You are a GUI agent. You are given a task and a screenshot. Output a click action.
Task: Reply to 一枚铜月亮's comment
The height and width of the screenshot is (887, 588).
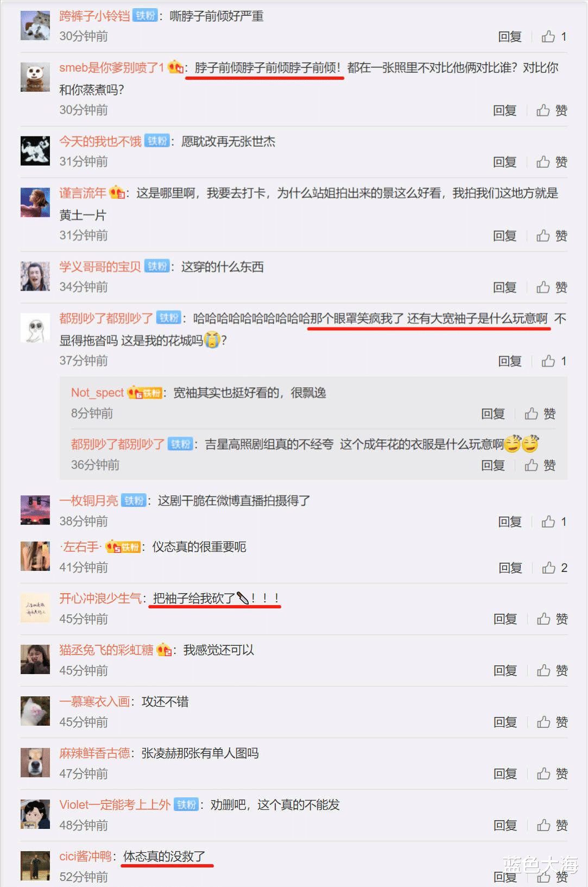tap(510, 522)
